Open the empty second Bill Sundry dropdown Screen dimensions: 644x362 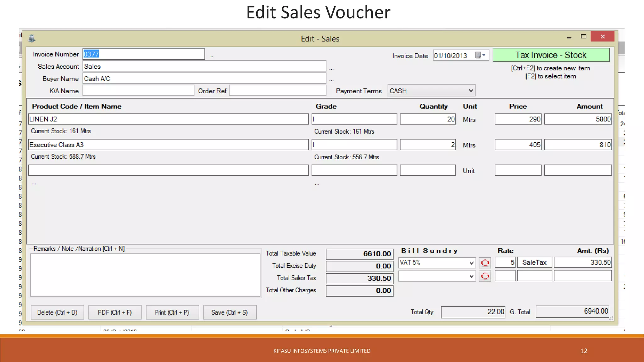471,276
